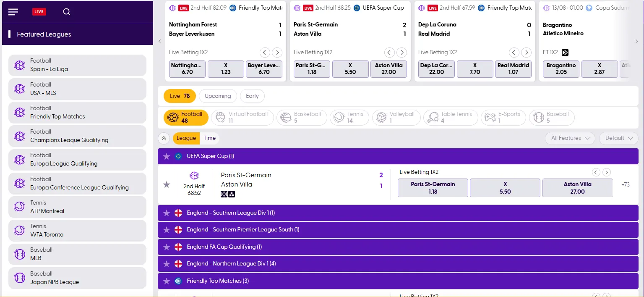644x297 pixels.
Task: Sort matches by Time toggle
Action: pos(209,138)
